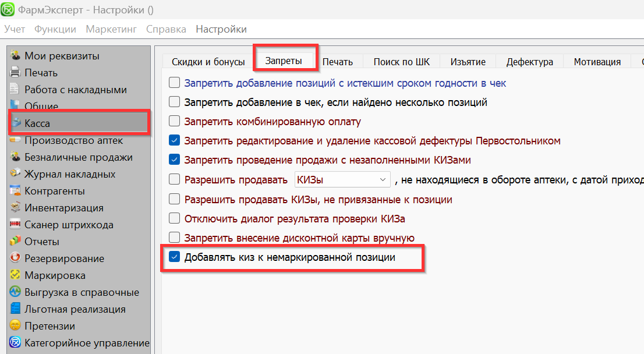Click the Маркировка icon in sidebar
The width and height of the screenshot is (644, 354).
tap(16, 275)
